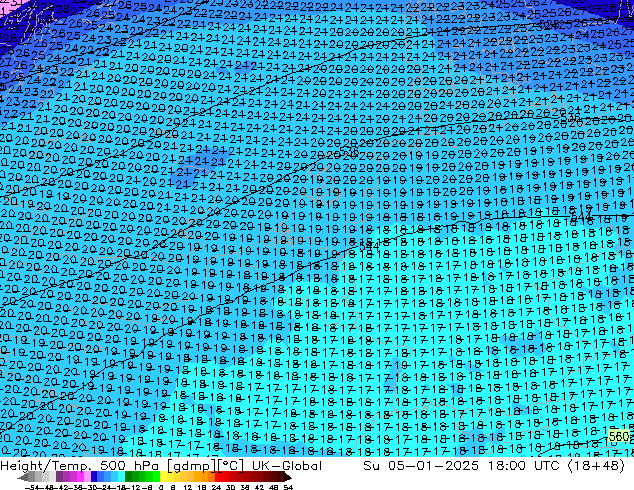
Task: Select the dark green legend swatch
Action: point(129,476)
